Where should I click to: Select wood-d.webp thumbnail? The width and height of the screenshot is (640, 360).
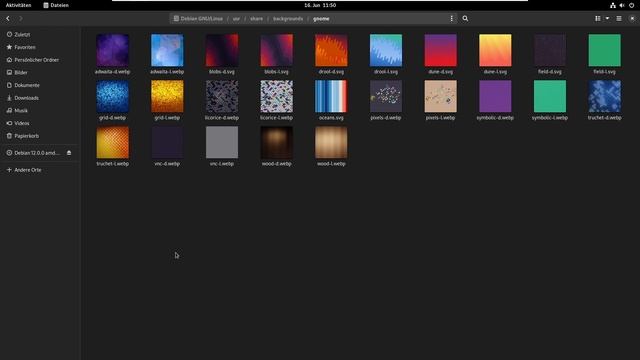[277, 142]
